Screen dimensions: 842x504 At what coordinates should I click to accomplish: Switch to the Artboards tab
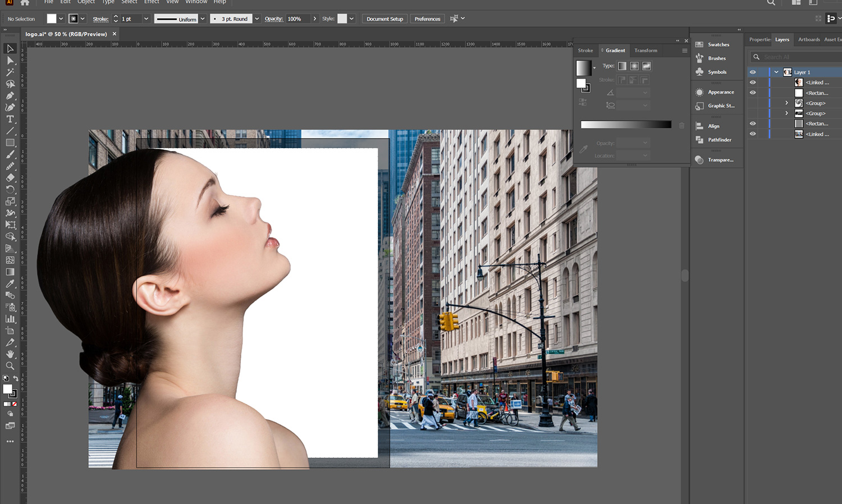[809, 39]
